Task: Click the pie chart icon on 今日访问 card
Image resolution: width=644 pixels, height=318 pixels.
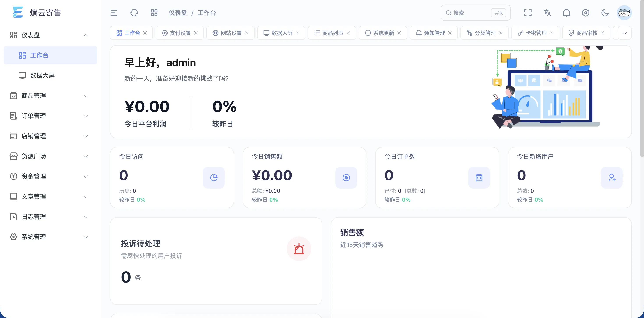Action: coord(214,177)
